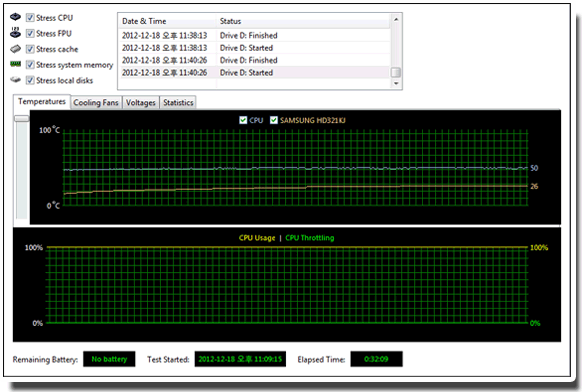Disable the Stress cache checkbox
This screenshot has width=582, height=392.
pyautogui.click(x=30, y=49)
